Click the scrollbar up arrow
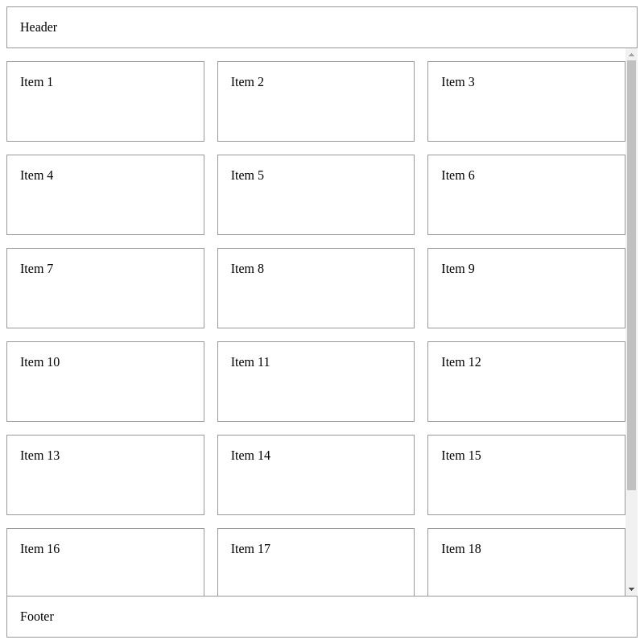Screen dimensions: 644x644 click(x=631, y=55)
